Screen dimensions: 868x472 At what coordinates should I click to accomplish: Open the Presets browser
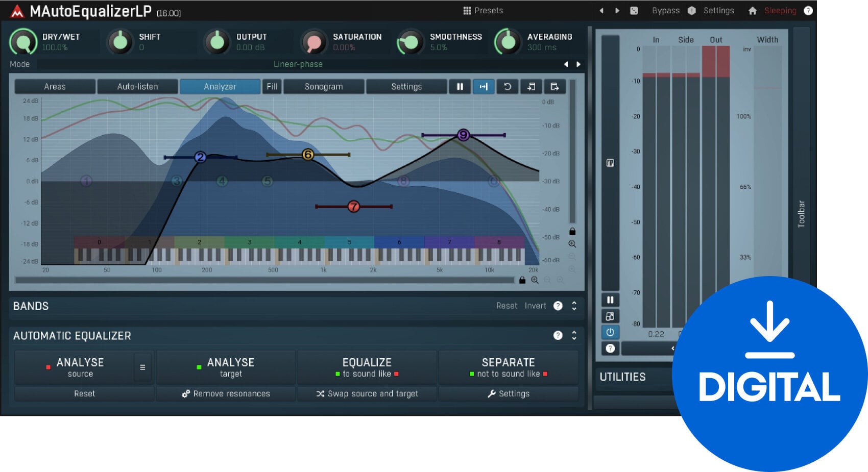(483, 10)
